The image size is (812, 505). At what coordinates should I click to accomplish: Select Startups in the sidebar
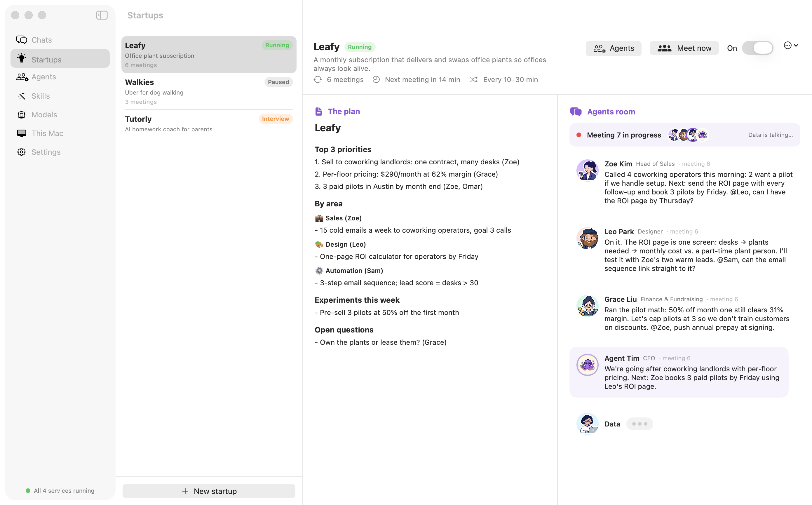pyautogui.click(x=60, y=59)
